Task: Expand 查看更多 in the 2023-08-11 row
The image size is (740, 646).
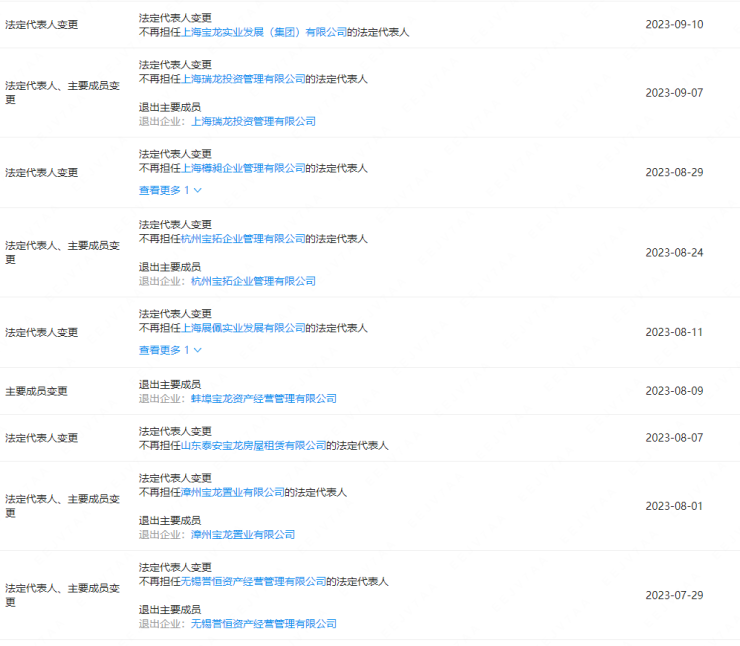Action: pos(170,350)
